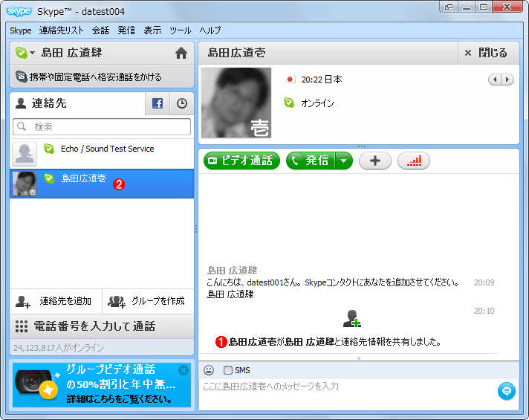Enable the SMS checkbox

[x=228, y=370]
